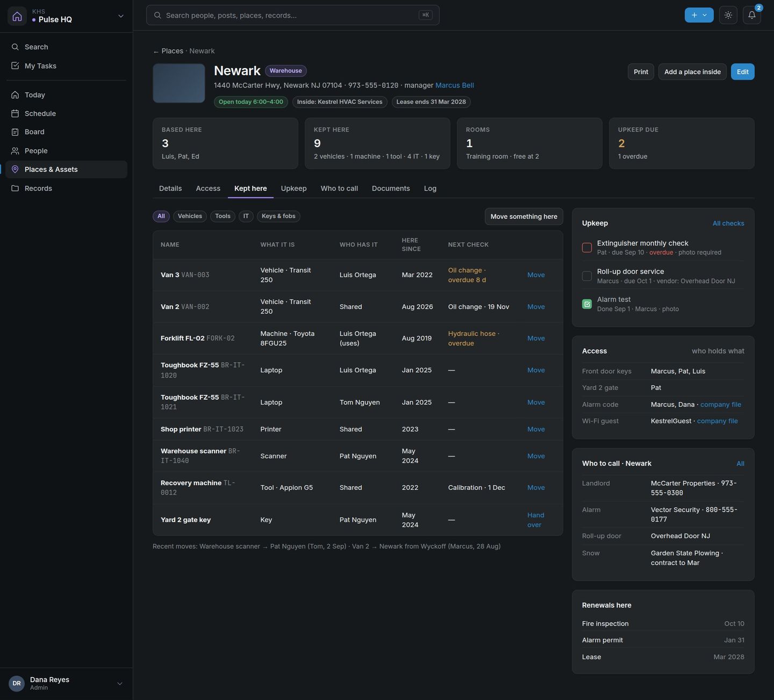
Task: Click the Pulse HQ home logo
Action: 17,16
